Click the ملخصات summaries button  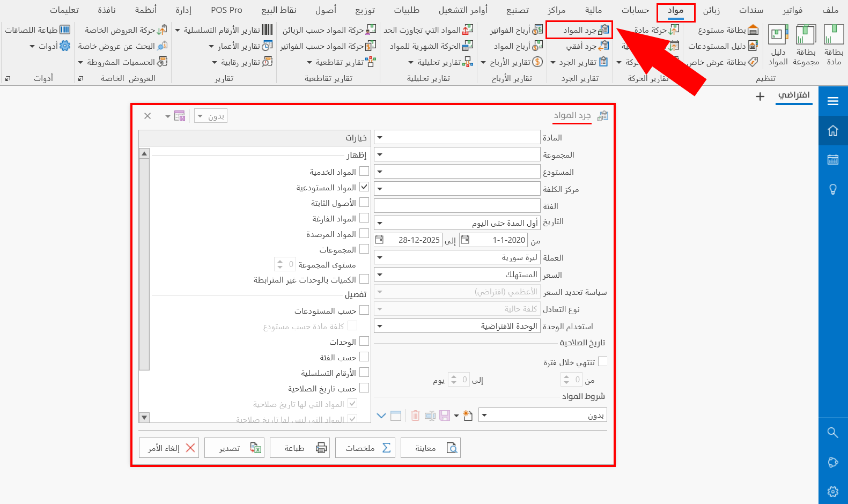(365, 448)
